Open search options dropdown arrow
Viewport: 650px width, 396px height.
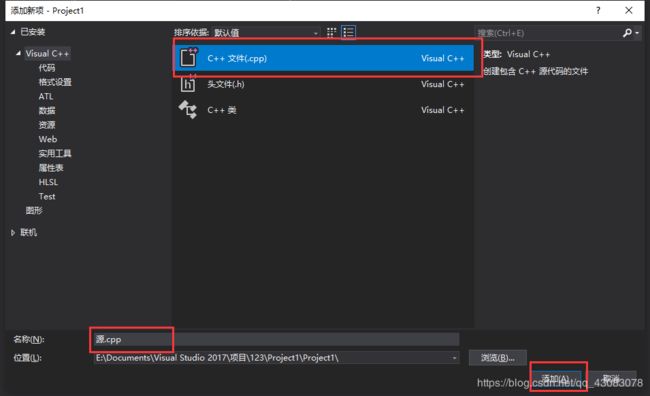click(x=637, y=33)
